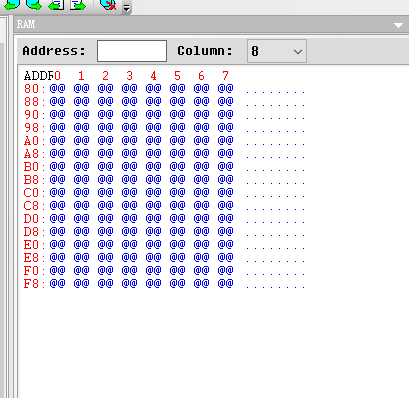Click the @@ cell at row F8 column 1
This screenshot has width=409, height=398.
coord(81,283)
